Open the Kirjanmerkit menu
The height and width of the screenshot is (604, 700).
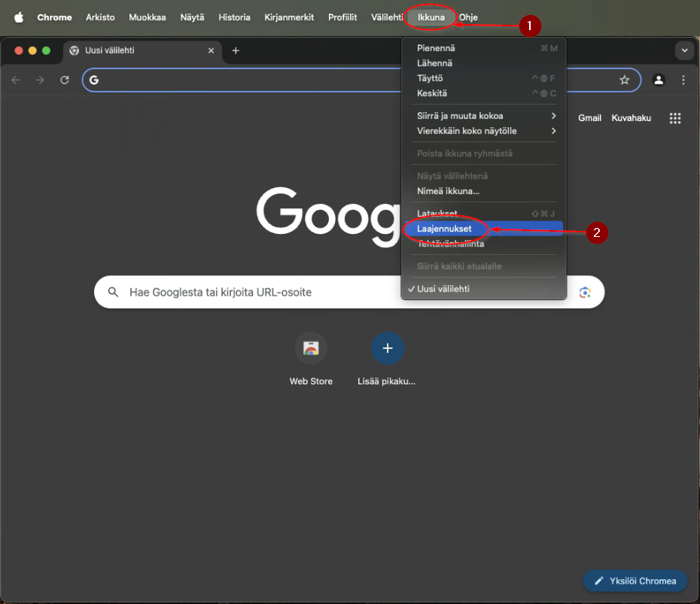289,17
